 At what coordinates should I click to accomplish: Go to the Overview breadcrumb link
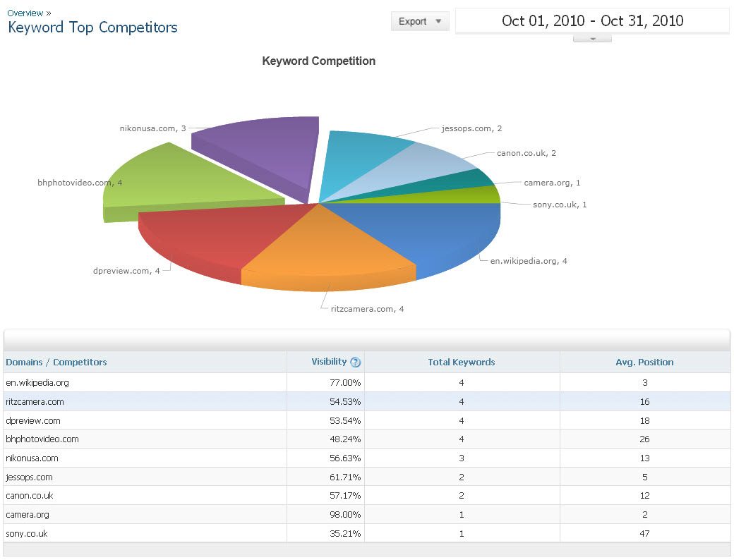[x=25, y=13]
